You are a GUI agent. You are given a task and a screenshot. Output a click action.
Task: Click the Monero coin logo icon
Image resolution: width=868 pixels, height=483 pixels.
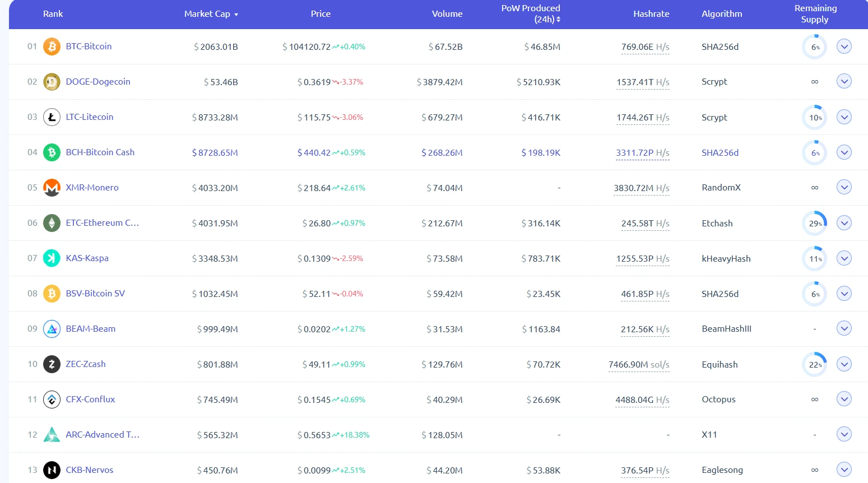click(52, 188)
